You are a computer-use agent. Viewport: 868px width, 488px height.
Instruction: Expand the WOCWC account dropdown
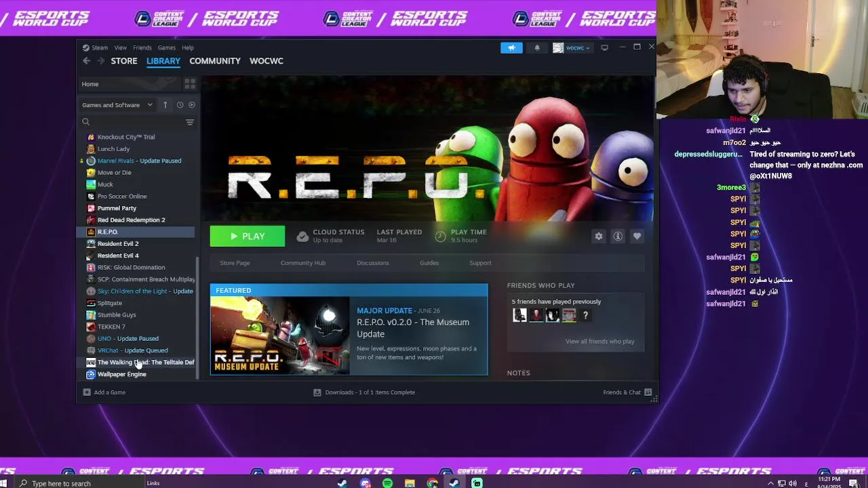coord(577,47)
